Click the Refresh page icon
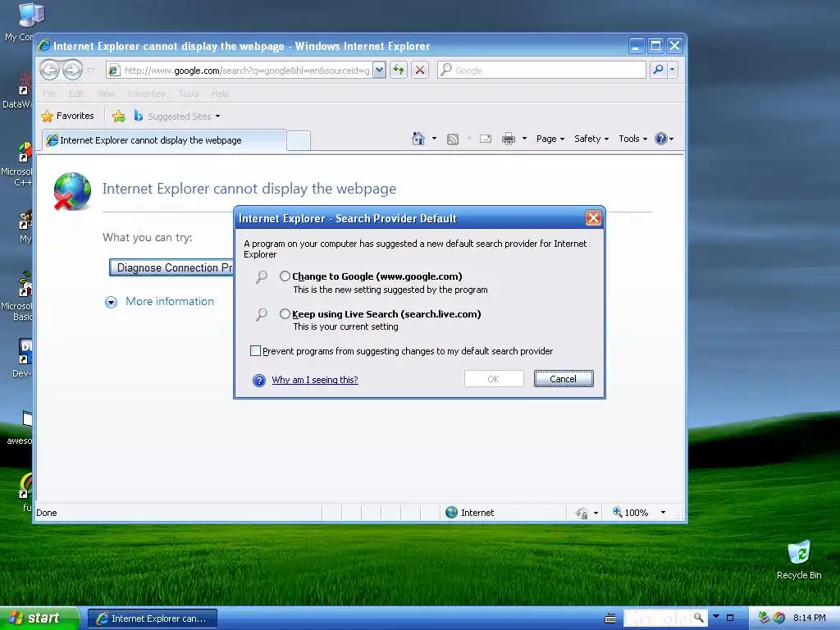This screenshot has width=840, height=630. (x=399, y=70)
